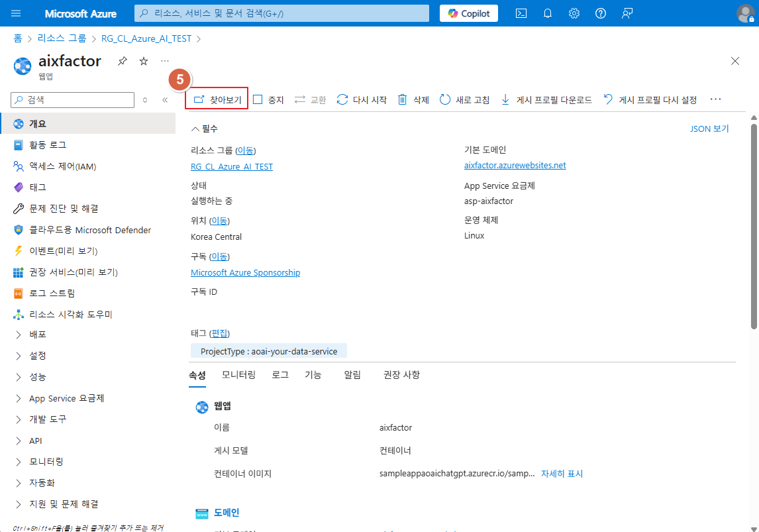Open JSON 보기 link
The height and width of the screenshot is (532, 759).
coord(709,129)
